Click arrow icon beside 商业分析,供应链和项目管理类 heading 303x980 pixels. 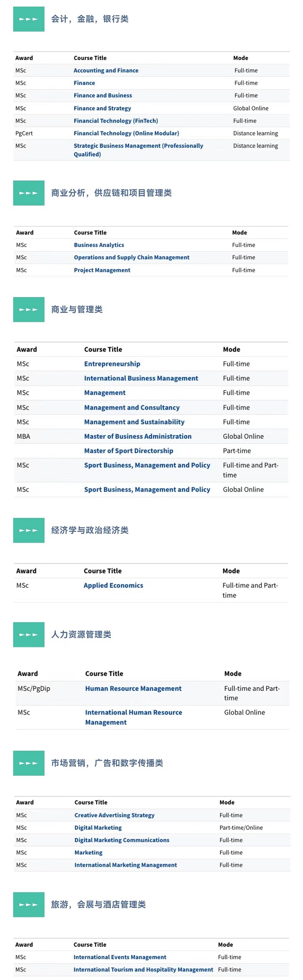pos(29,193)
